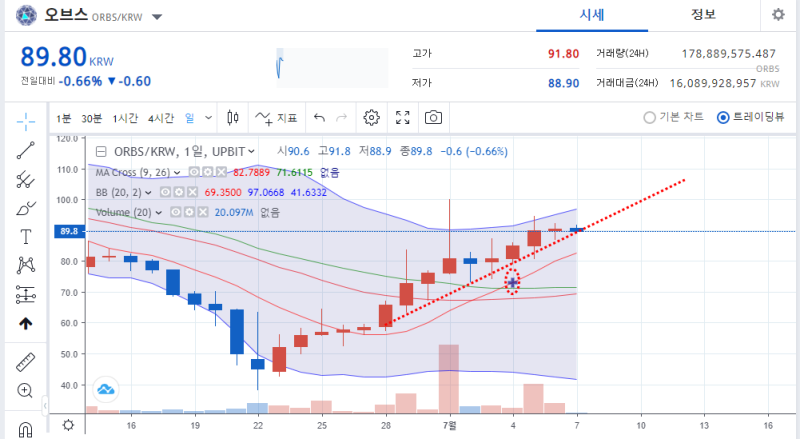Remove the Volume indicator

[x=203, y=212]
